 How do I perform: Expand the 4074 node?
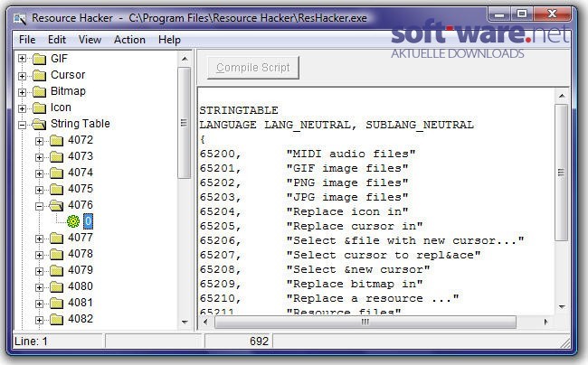tap(40, 173)
